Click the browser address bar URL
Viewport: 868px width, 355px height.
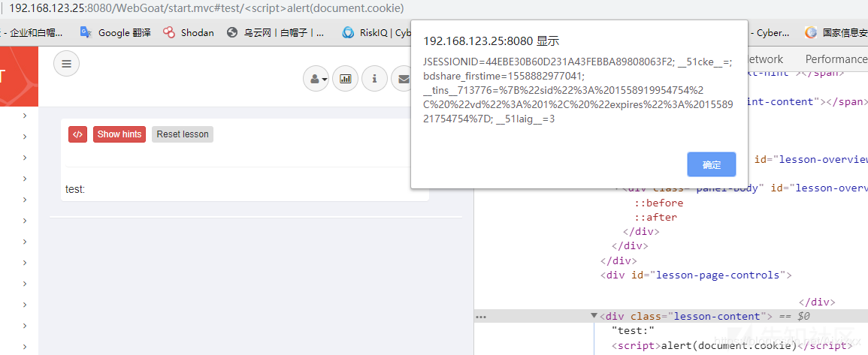207,8
